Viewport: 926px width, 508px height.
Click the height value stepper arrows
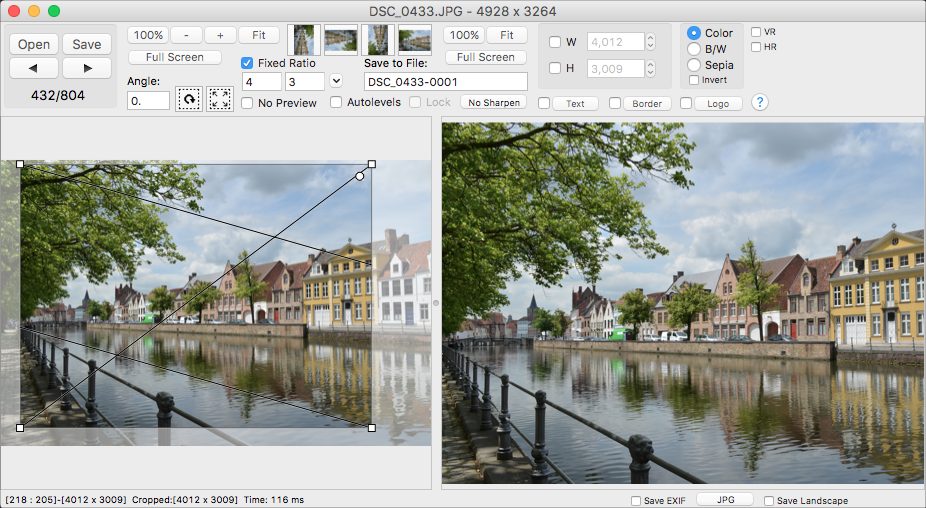(650, 69)
